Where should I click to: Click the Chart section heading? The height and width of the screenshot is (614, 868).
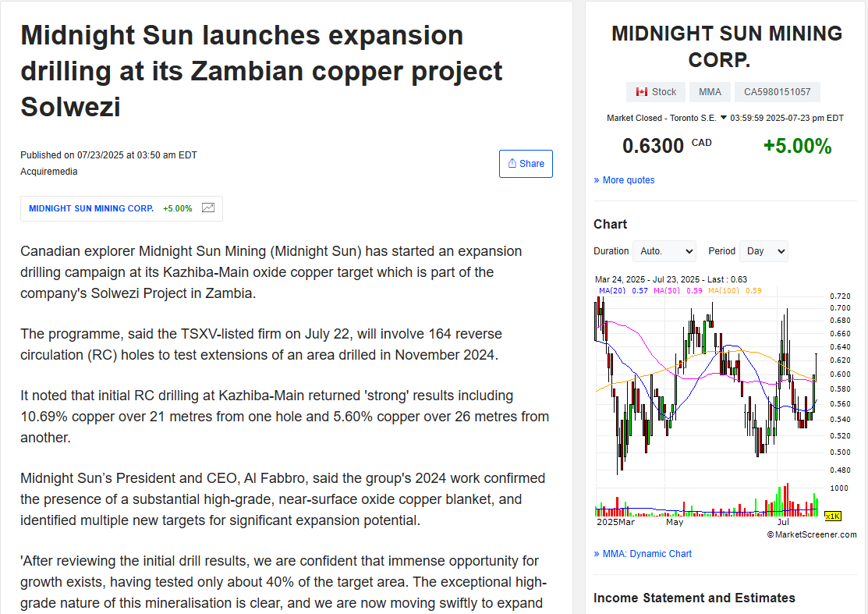point(610,224)
